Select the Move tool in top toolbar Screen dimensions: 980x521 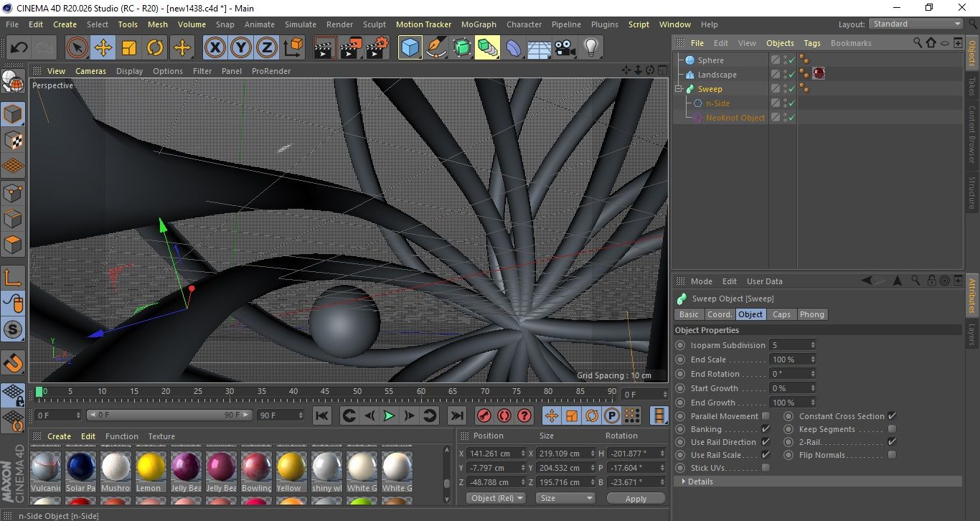click(x=103, y=48)
